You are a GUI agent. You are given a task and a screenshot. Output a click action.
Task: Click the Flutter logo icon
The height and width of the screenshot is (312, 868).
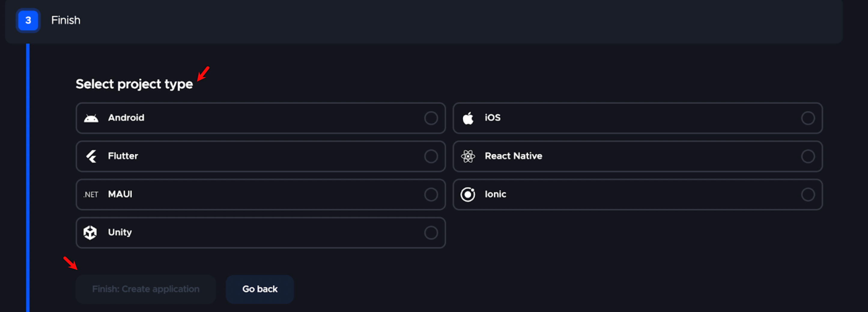tap(90, 156)
